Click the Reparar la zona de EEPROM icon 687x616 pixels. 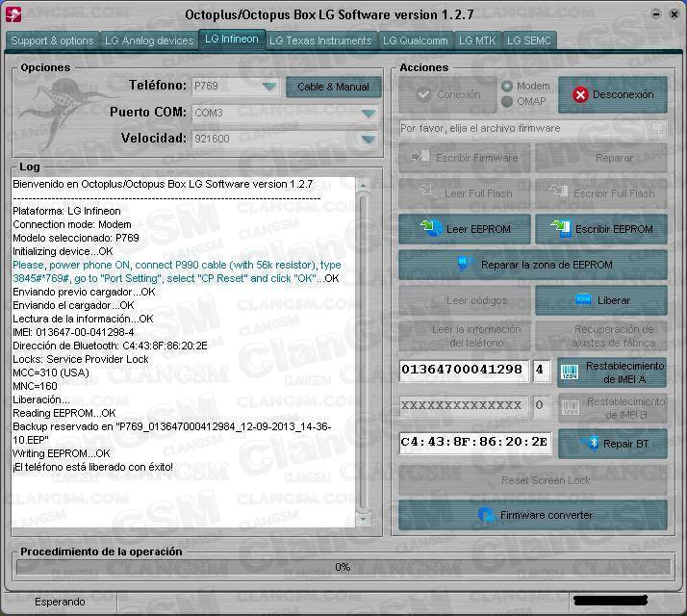pos(463,264)
